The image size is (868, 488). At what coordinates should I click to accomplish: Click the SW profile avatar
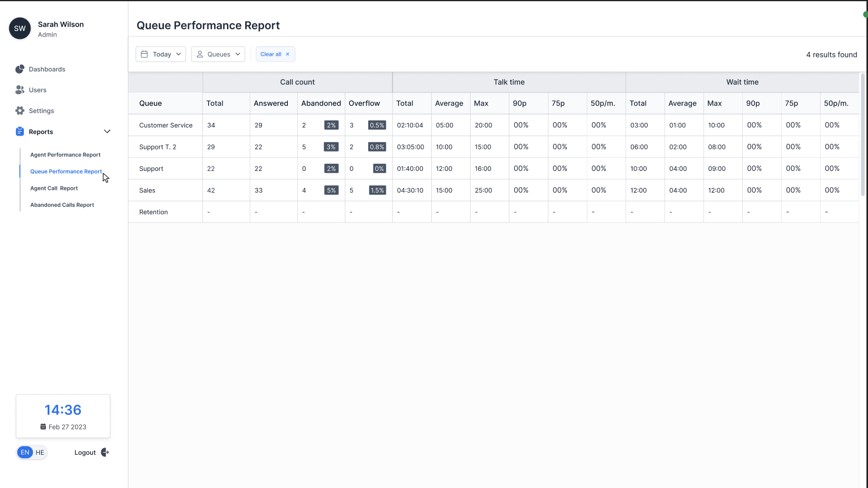pos(20,28)
